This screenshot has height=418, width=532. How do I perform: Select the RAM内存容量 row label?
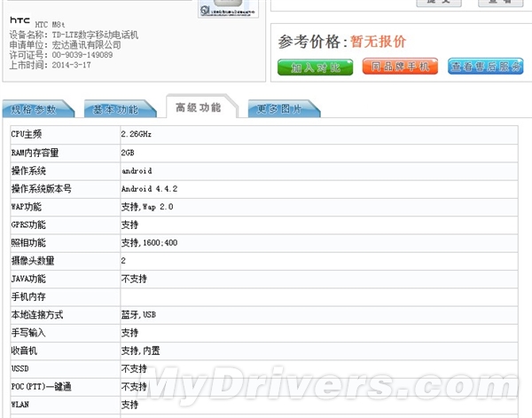(34, 153)
